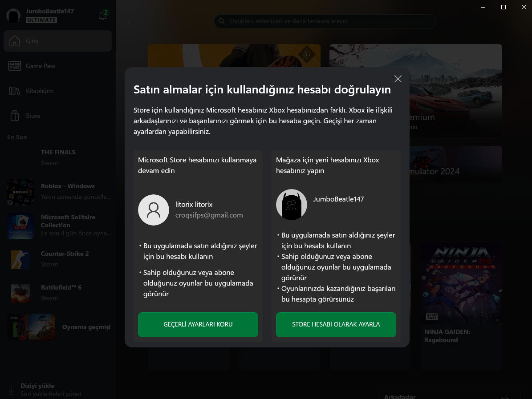Open Oynama geçmişi play history
This screenshot has width=532, height=399.
click(x=59, y=327)
